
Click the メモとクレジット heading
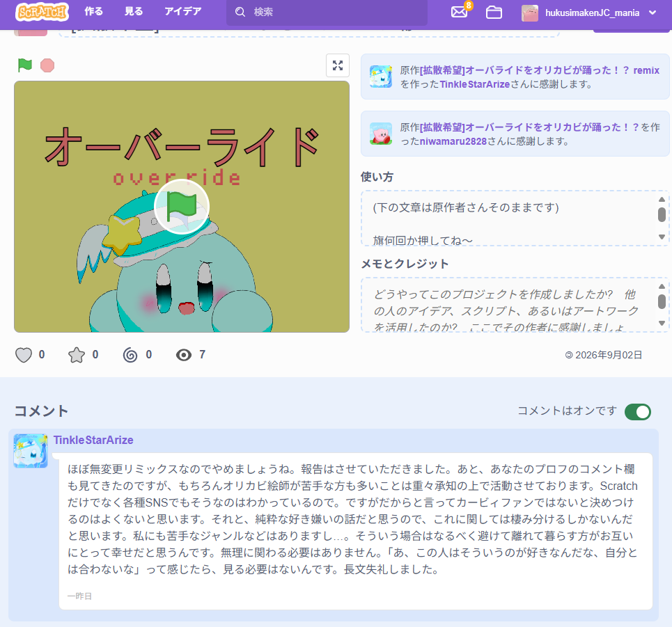[405, 264]
